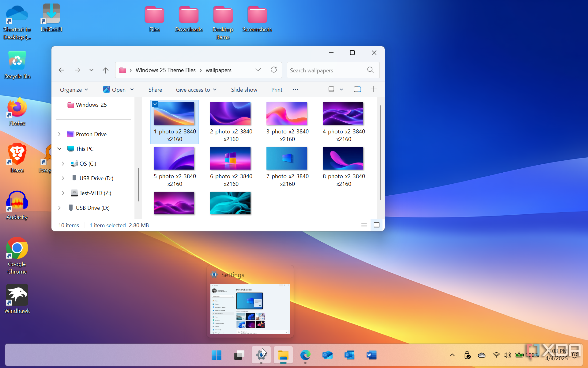Image resolution: width=588 pixels, height=368 pixels.
Task: Select Recycle Bin desktop icon
Action: (x=17, y=65)
